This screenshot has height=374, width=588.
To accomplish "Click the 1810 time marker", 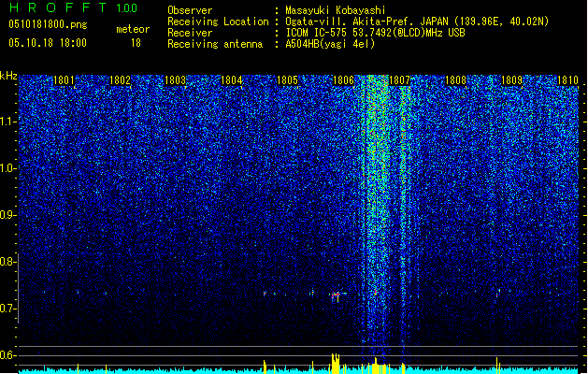I will pyautogui.click(x=567, y=80).
